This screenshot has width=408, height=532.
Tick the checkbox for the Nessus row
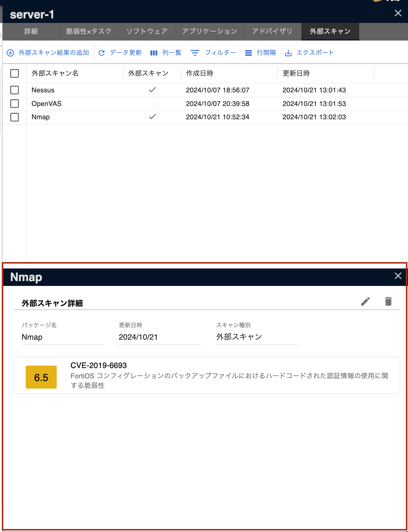[14, 90]
